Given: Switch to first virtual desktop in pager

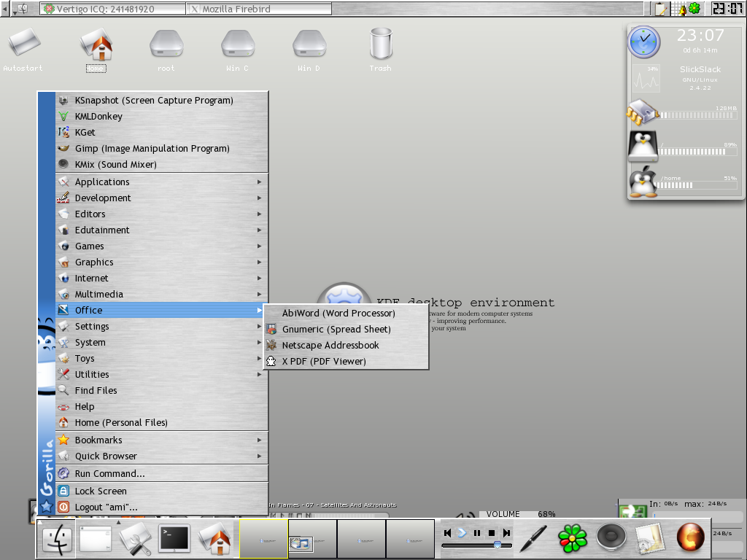Looking at the screenshot, I should click(263, 539).
